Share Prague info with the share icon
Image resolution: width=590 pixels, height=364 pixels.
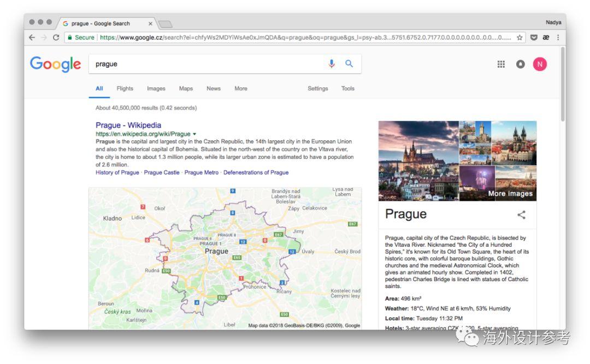click(x=521, y=214)
